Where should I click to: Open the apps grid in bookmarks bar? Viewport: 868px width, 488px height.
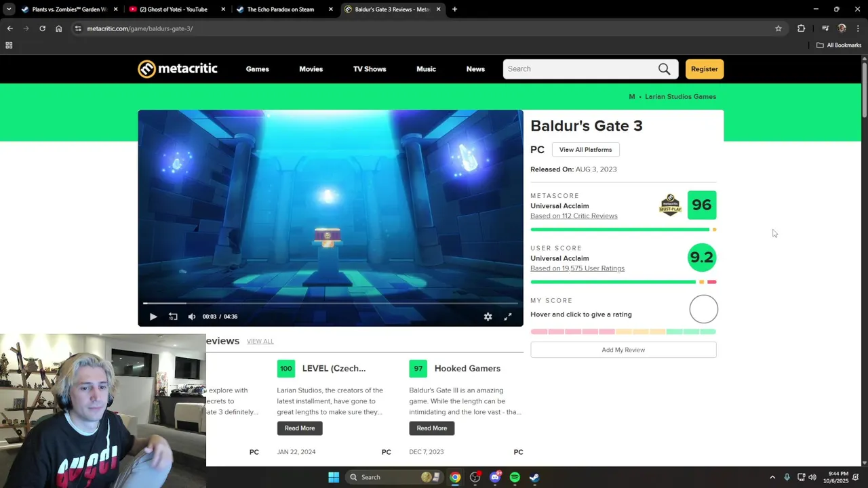click(9, 45)
